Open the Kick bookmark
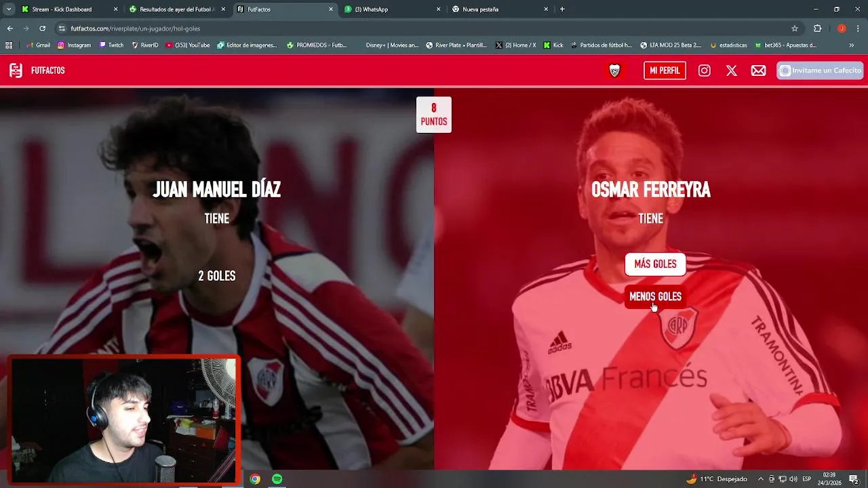 point(553,45)
